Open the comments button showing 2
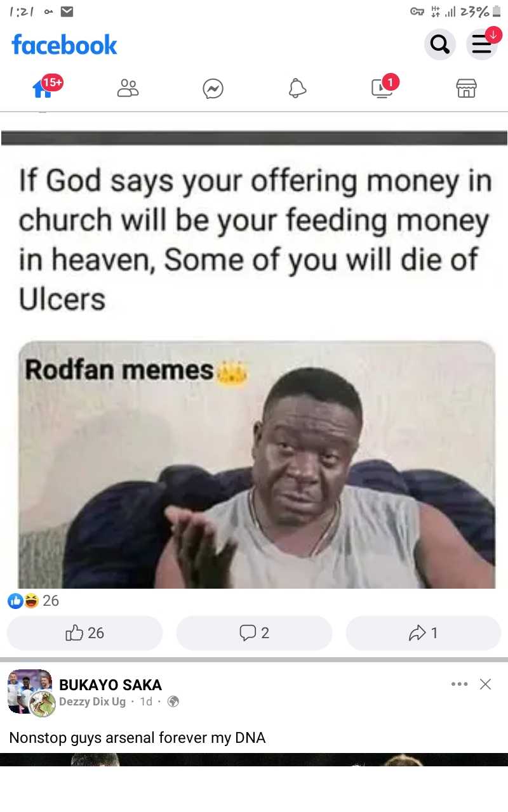Viewport: 508px width, 812px height. [x=254, y=632]
